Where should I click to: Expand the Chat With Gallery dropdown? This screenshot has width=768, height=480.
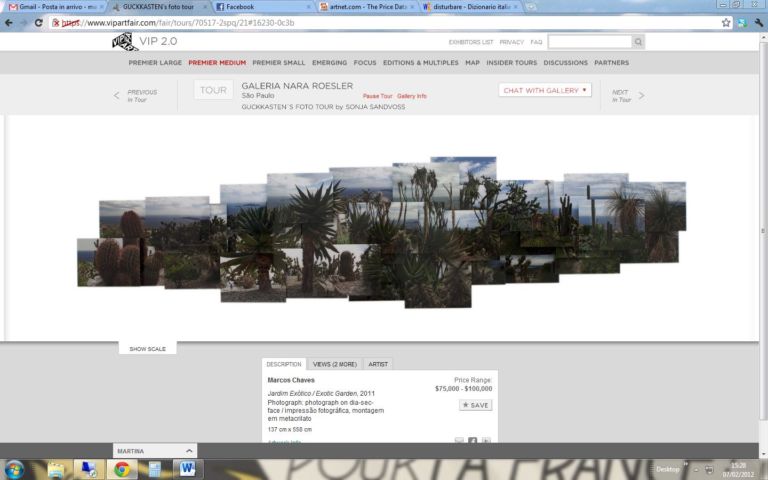point(545,90)
